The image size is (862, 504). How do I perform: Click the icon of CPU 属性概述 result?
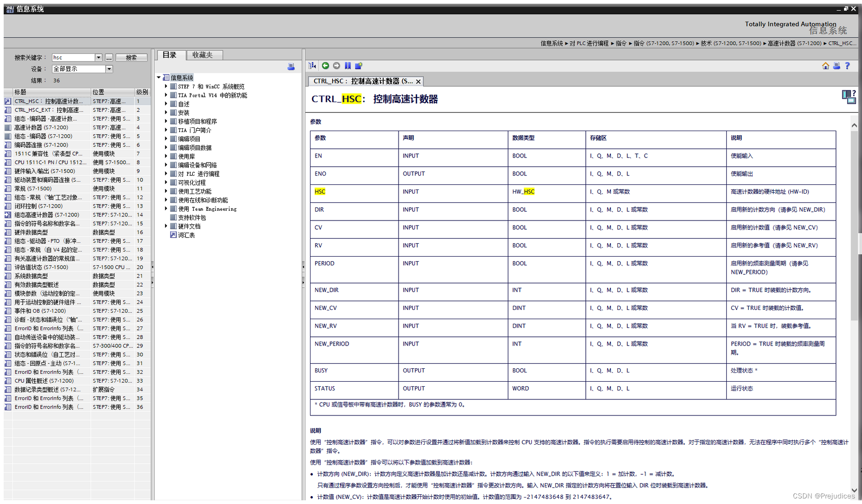click(x=8, y=381)
